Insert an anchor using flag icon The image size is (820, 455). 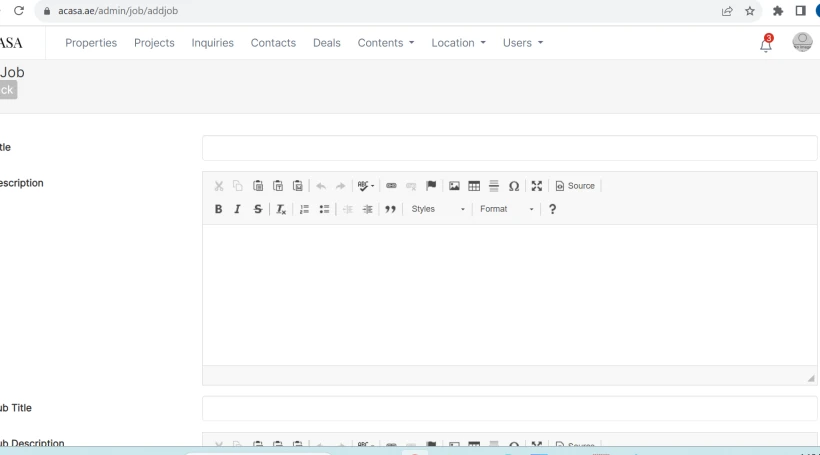click(430, 186)
